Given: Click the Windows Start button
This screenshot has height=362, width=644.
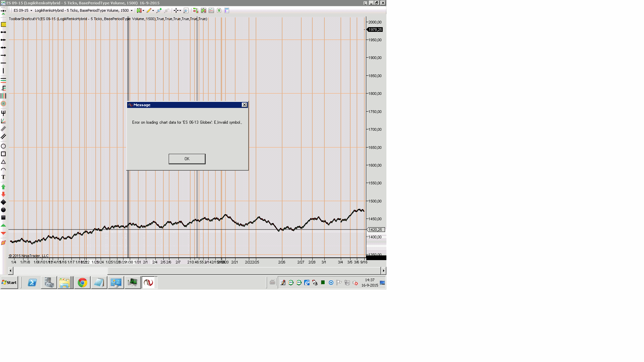Looking at the screenshot, I should point(9,283).
